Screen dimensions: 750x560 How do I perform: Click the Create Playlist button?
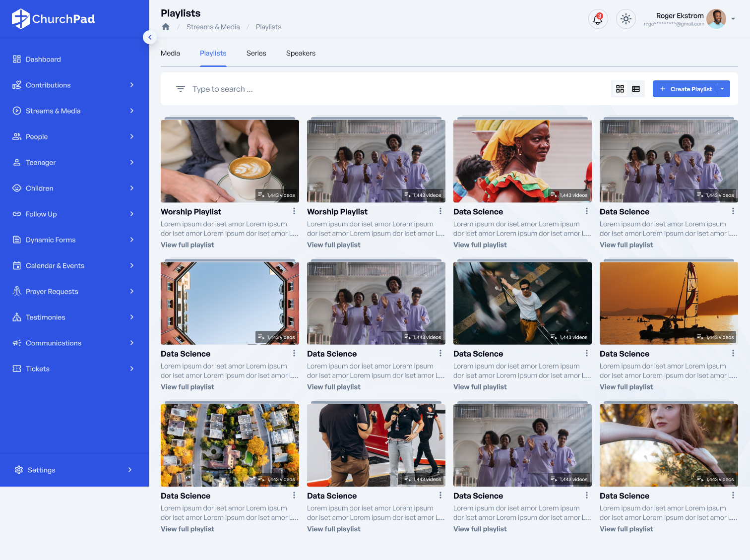pos(686,89)
